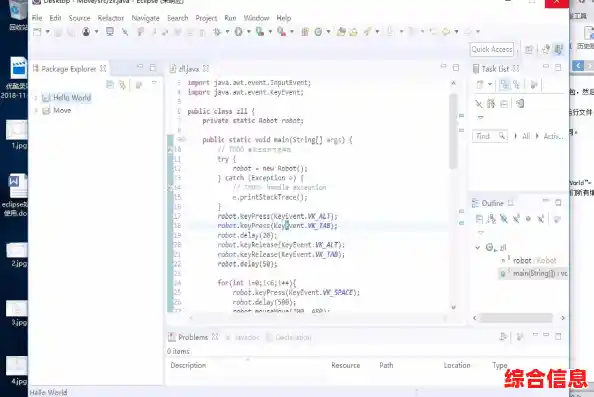Open the Run configurations dropdown arrow

pyautogui.click(x=249, y=32)
